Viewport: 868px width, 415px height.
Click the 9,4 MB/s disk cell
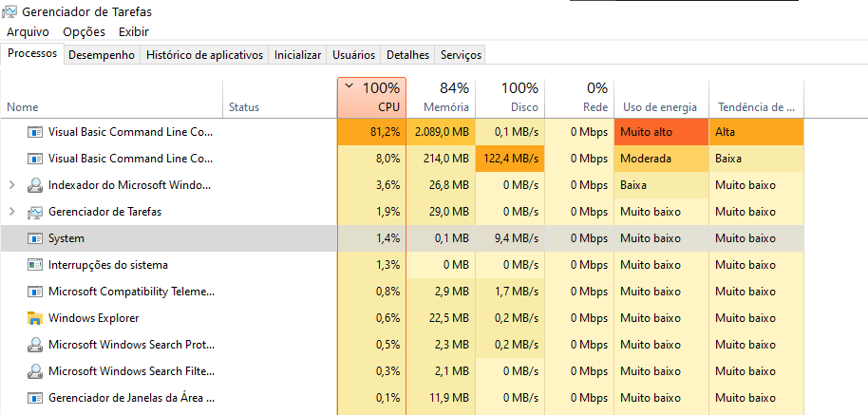(x=510, y=238)
